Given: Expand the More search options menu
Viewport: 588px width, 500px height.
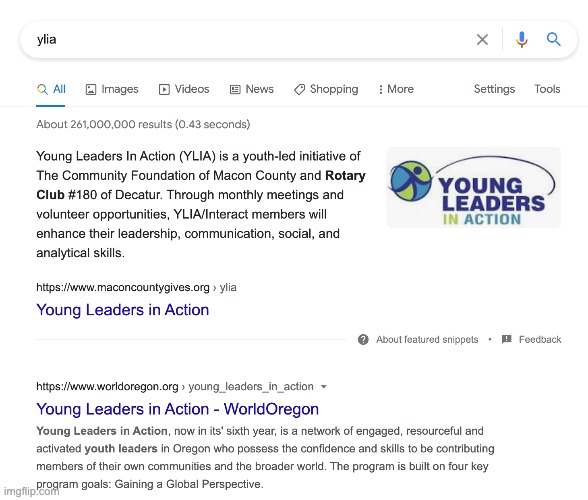Looking at the screenshot, I should click(396, 89).
